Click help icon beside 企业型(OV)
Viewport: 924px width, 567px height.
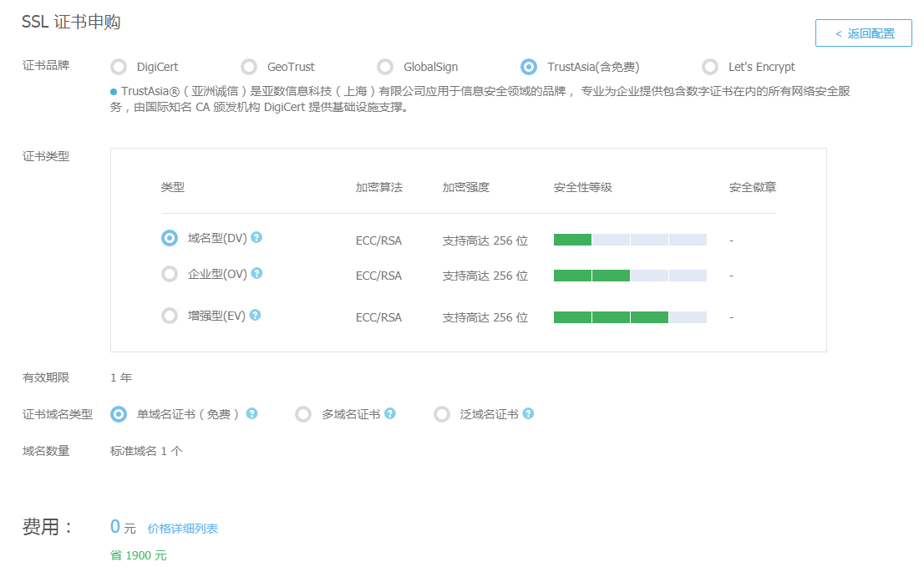pyautogui.click(x=257, y=273)
